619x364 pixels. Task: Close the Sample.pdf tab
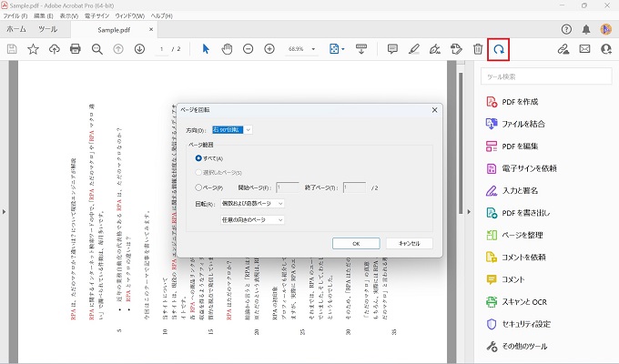151,30
